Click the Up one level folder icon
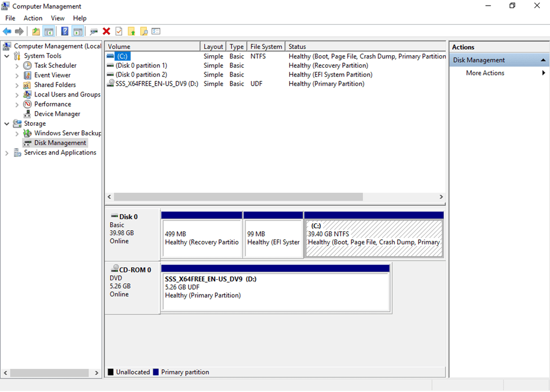 point(36,32)
